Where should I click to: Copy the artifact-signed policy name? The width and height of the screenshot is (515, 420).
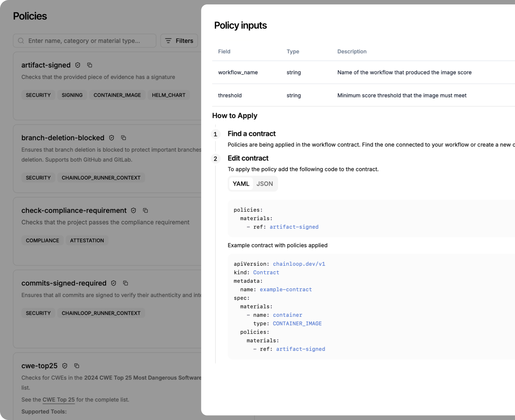pos(90,65)
